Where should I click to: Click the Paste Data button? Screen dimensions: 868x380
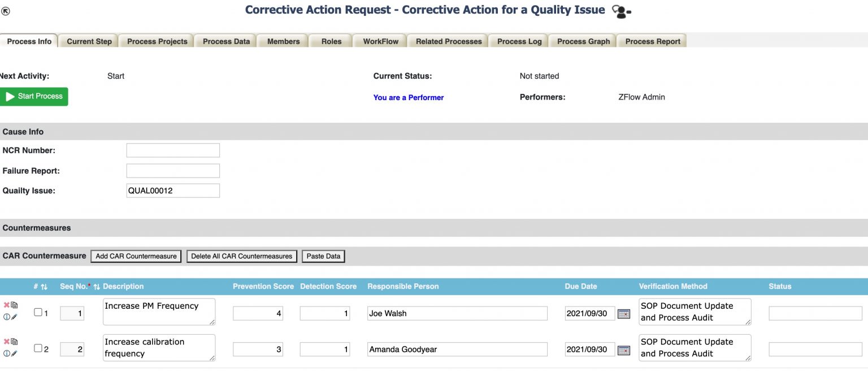click(x=323, y=256)
